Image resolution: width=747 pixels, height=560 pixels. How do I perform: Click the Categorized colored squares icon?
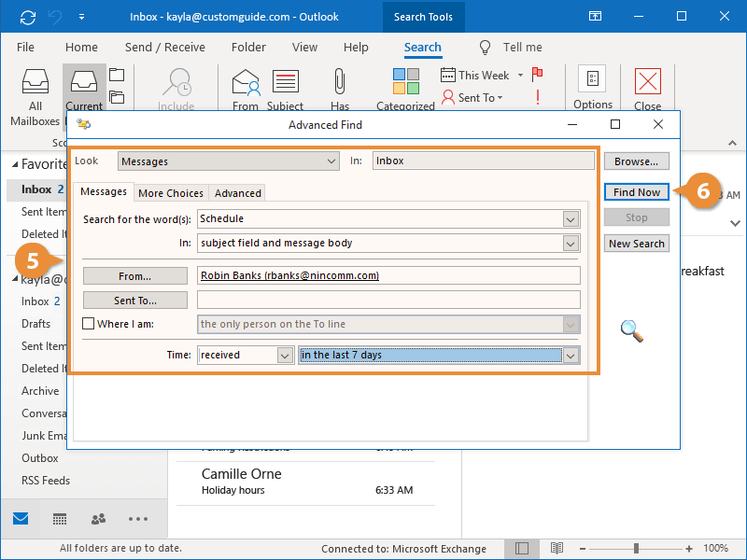click(x=406, y=81)
